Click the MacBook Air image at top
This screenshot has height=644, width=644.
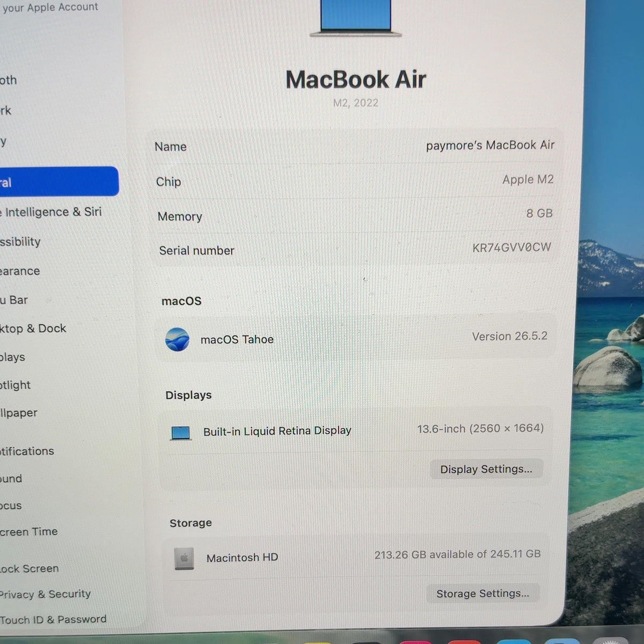pos(356,18)
